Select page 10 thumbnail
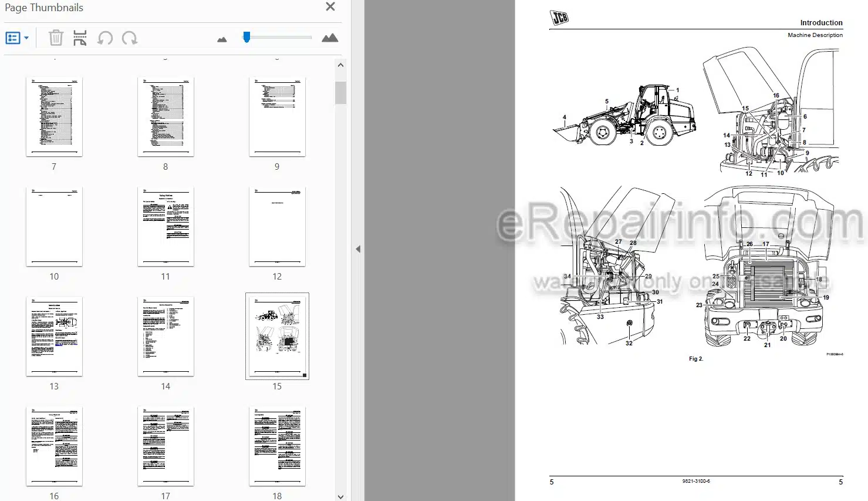This screenshot has width=868, height=501. tap(54, 227)
